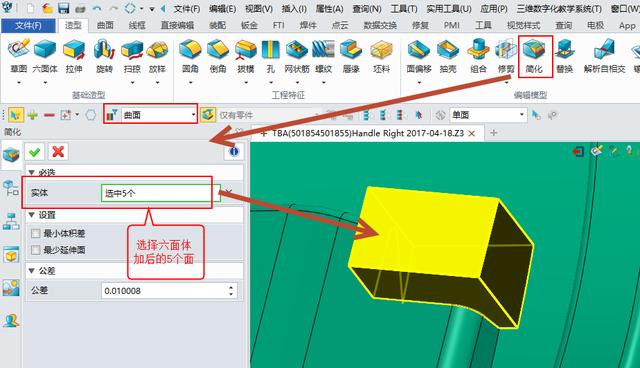
Task: Cancel the 简化 command with red X
Action: tap(58, 152)
